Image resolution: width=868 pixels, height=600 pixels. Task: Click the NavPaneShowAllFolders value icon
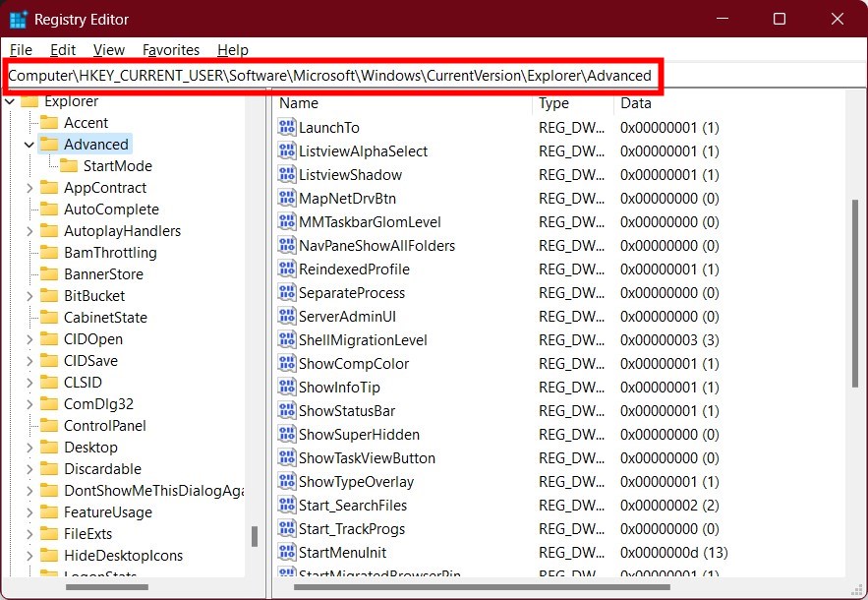[x=287, y=246]
